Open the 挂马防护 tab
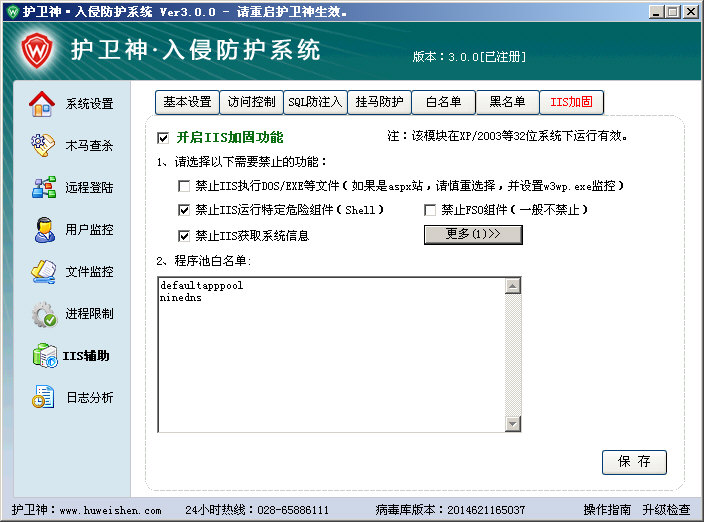704x522 pixels. click(x=379, y=102)
